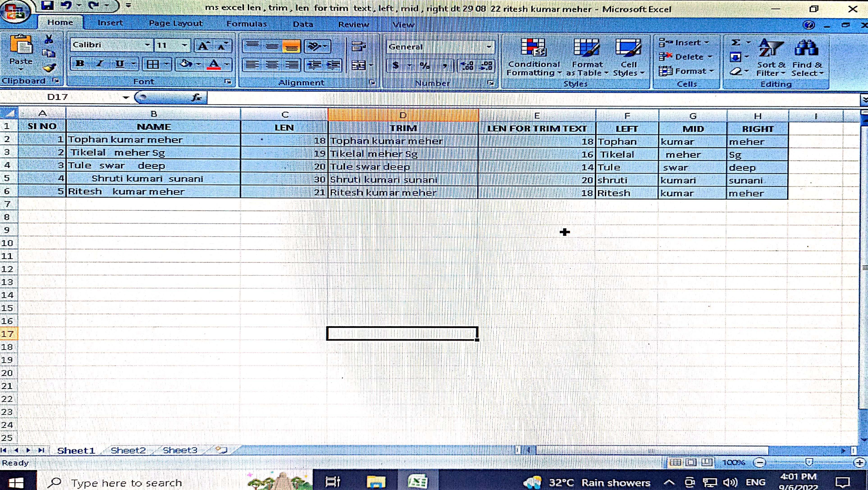The height and width of the screenshot is (490, 868).
Task: Toggle Italic formatting
Action: [100, 64]
